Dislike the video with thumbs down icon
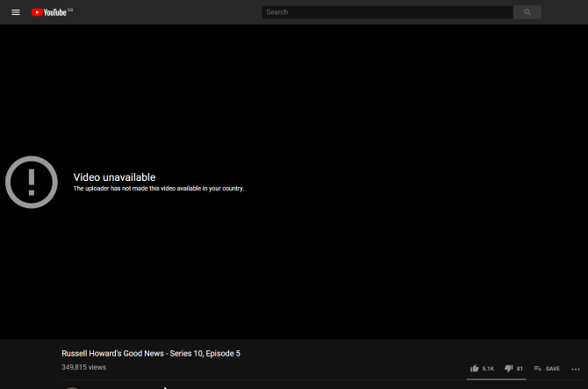This screenshot has width=588, height=389. click(x=508, y=369)
